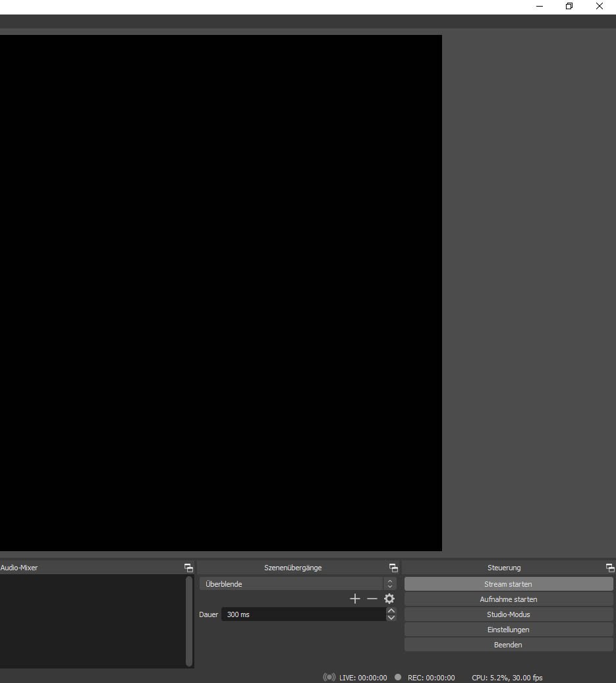Click the Szenenübergänge panel title
616x683 pixels.
(293, 568)
